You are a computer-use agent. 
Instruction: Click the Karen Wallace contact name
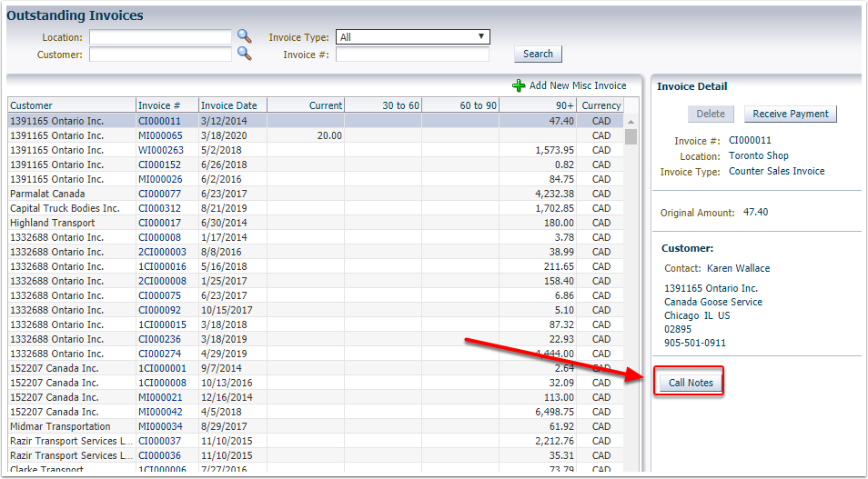[x=738, y=268]
